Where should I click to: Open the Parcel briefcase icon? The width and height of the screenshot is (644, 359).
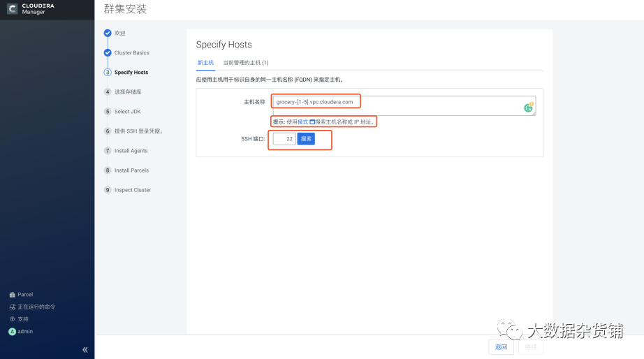tap(12, 295)
